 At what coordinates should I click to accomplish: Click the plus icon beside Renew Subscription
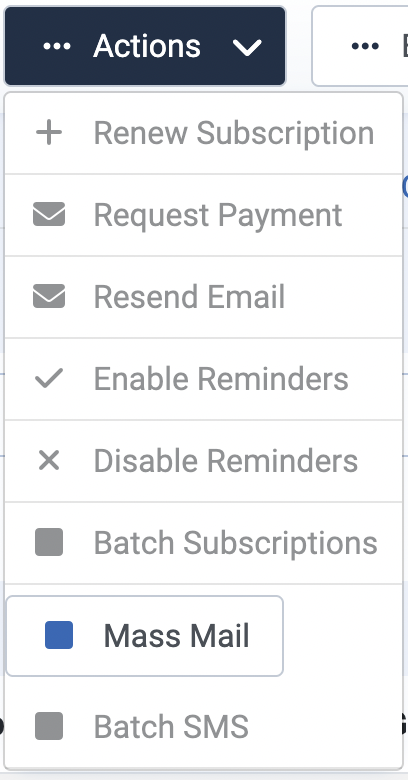pyautogui.click(x=49, y=133)
